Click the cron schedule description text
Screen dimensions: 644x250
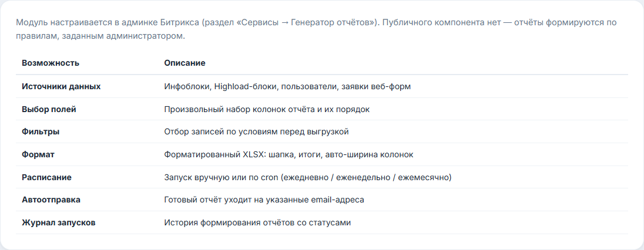click(x=308, y=177)
